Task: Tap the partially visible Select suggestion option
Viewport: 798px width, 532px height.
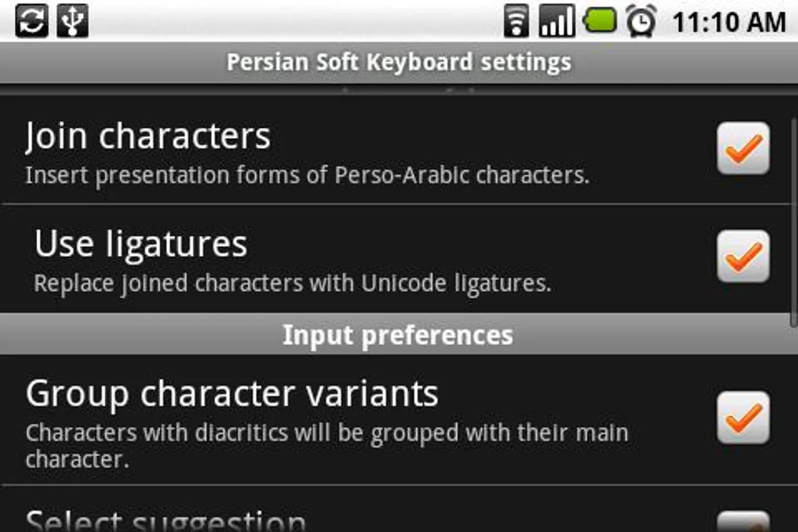Action: (166, 521)
